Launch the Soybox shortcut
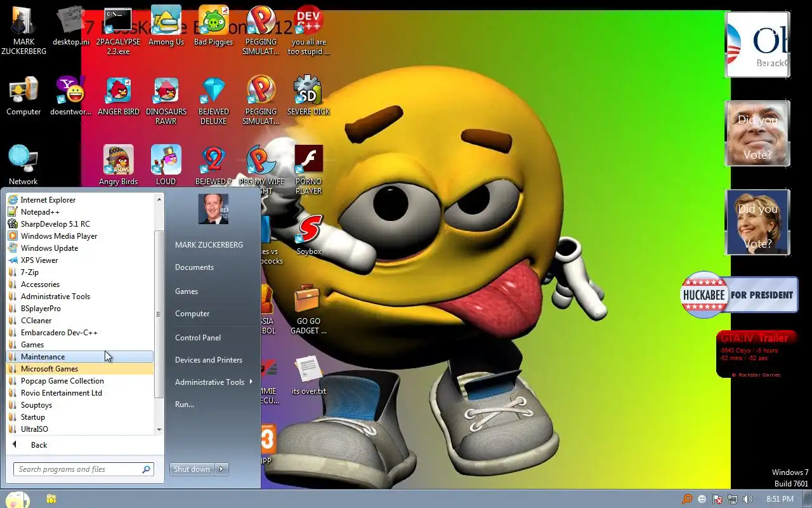Screen dimensions: 812x508 308,235
